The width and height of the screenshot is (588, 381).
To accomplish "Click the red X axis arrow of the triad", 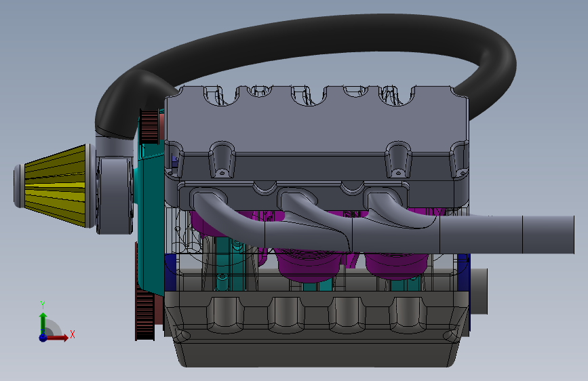I will point(57,338).
